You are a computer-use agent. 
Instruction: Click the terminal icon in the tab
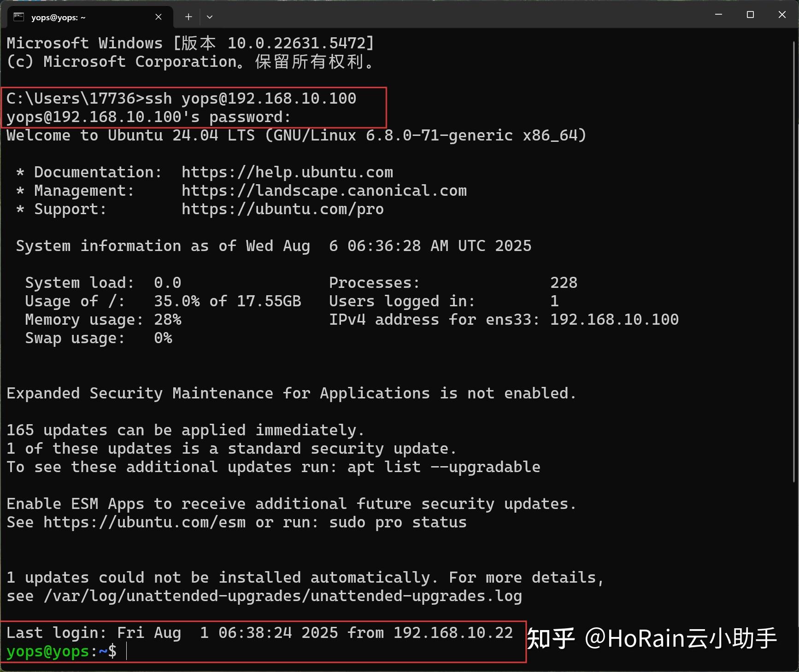pyautogui.click(x=18, y=17)
